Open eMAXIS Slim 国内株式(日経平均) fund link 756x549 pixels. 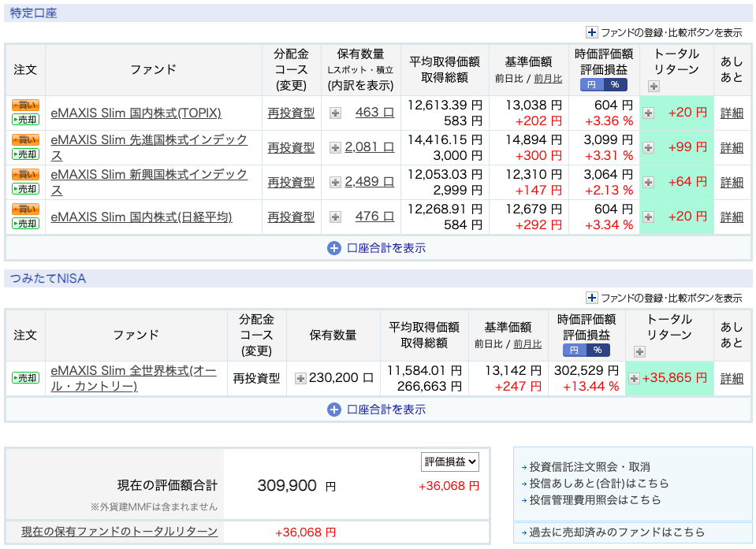pyautogui.click(x=141, y=217)
